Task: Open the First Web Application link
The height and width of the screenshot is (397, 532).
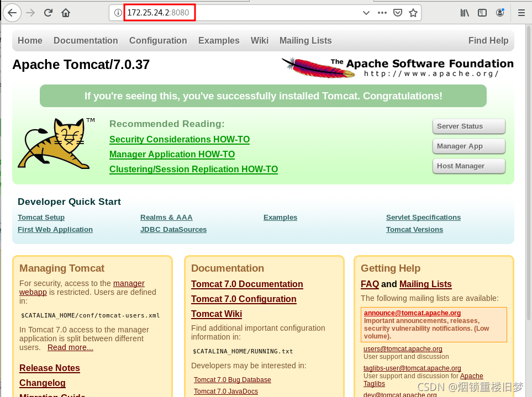Action: (55, 230)
